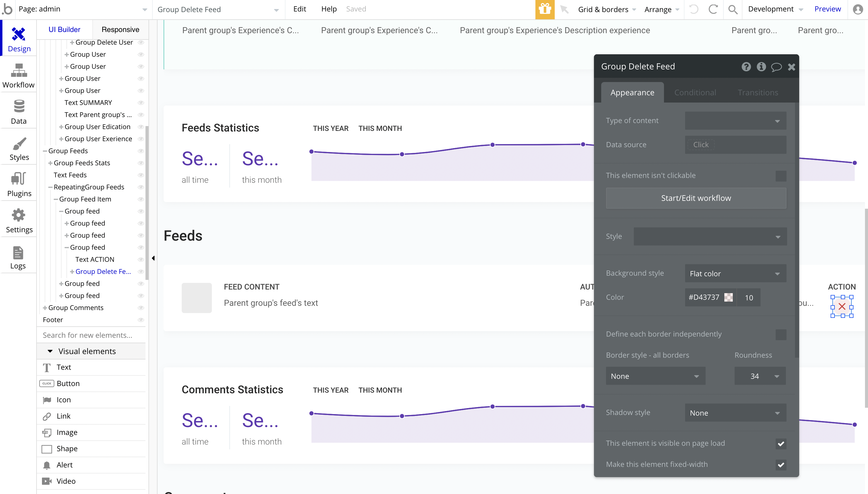Toggle visibility eye for Group Comments
The image size is (868, 494).
141,308
